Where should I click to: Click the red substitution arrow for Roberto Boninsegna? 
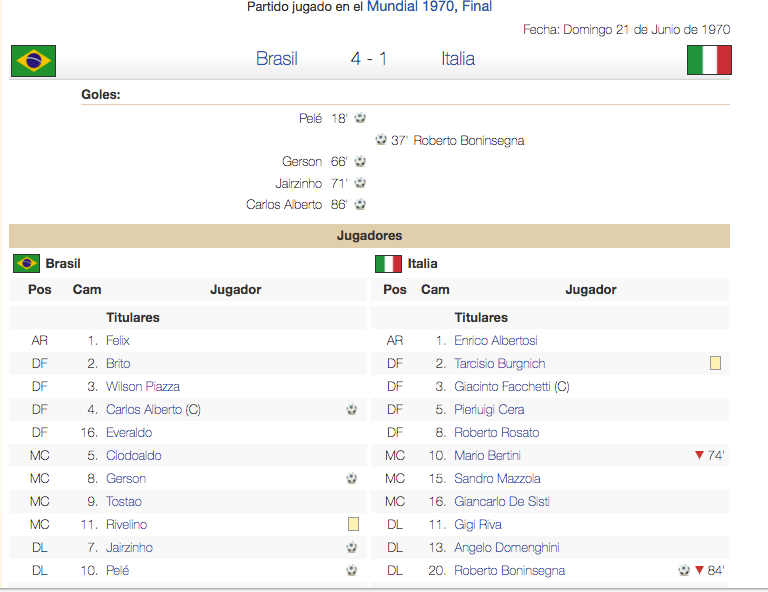(x=699, y=570)
